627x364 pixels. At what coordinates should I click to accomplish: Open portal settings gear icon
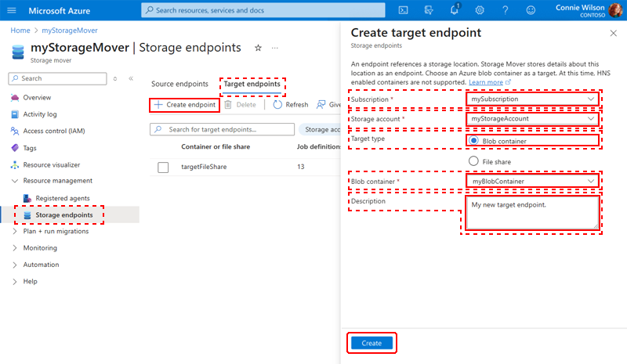tap(480, 10)
